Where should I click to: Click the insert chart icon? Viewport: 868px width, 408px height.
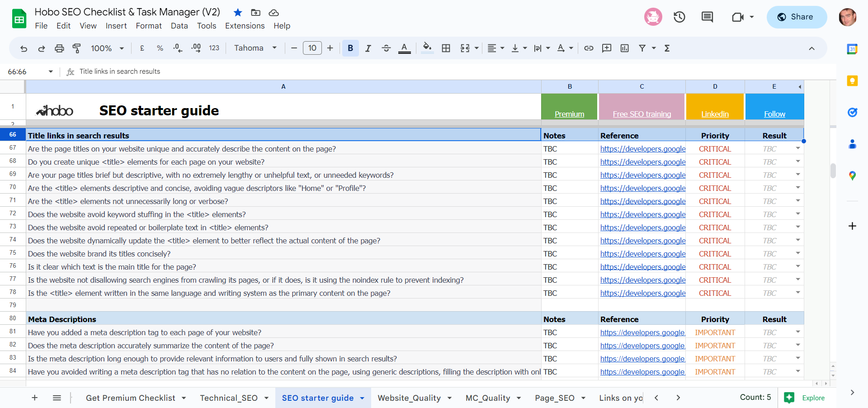[624, 48]
